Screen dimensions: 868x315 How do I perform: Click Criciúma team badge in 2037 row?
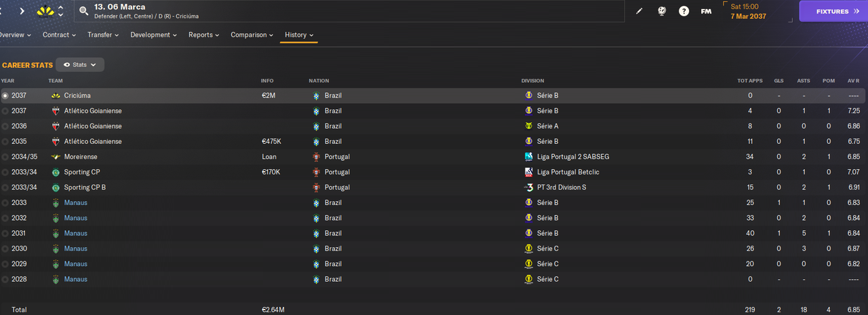[56, 96]
